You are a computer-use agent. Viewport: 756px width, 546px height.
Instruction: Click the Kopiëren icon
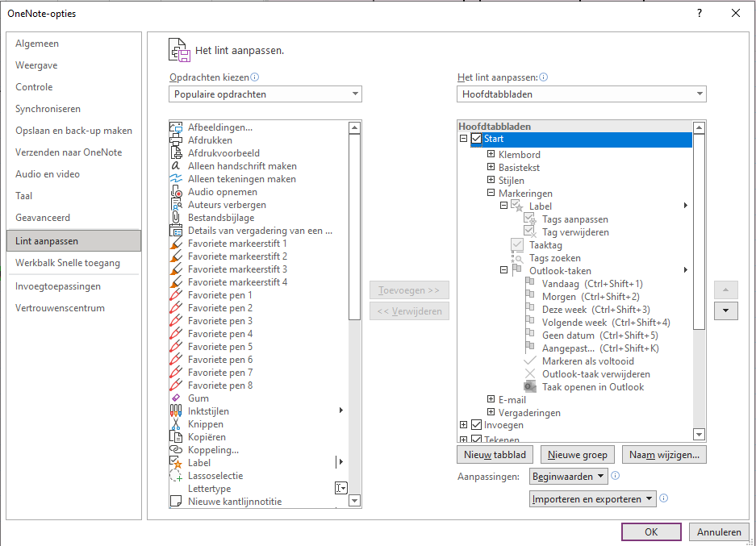pyautogui.click(x=176, y=437)
